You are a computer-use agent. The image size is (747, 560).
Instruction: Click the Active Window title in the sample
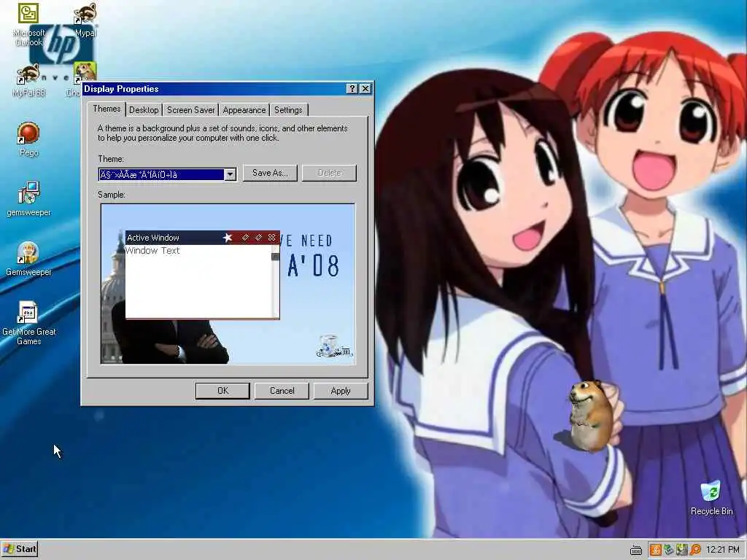coord(153,238)
